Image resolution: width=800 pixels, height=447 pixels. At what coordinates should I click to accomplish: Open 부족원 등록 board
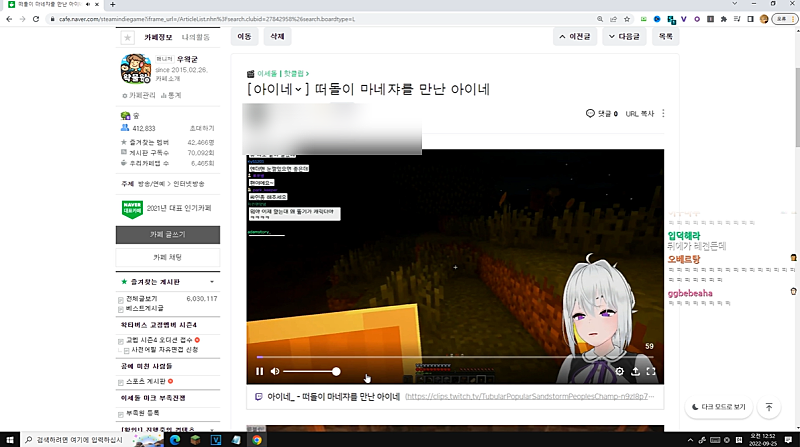coord(142,413)
